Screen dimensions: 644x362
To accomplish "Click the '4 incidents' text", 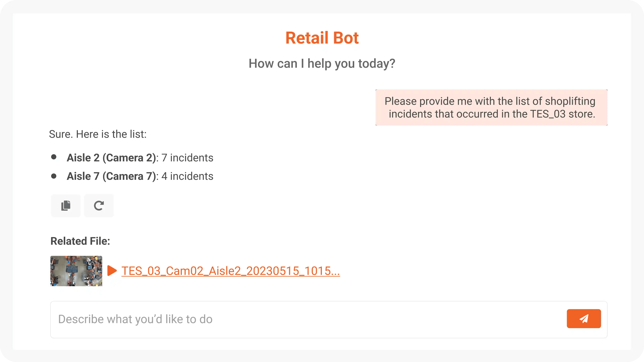I will 187,176.
